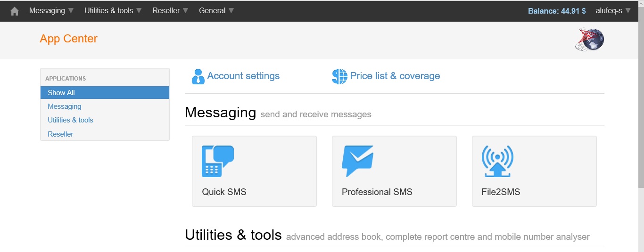
Task: Open the File2SMS upload antenna icon
Action: tap(497, 161)
